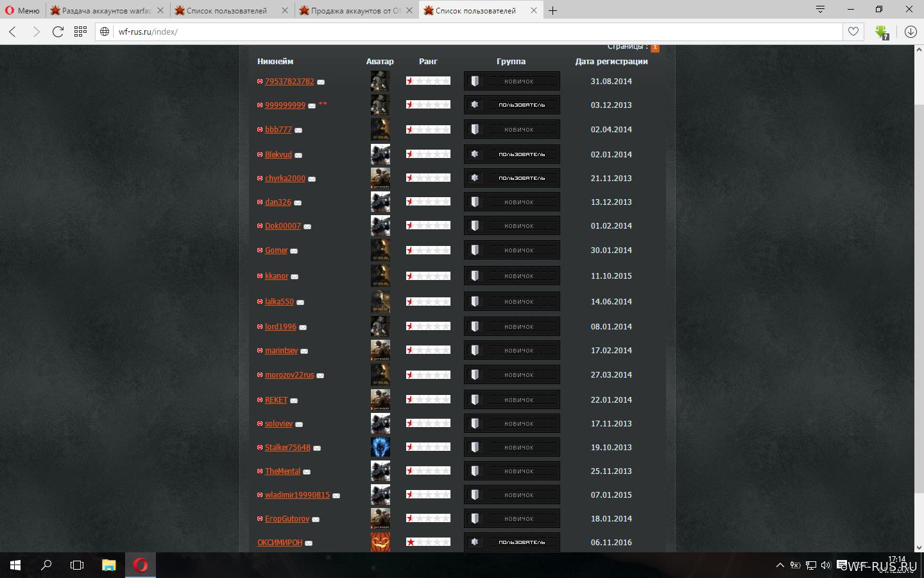
Task: Open the tab menu icon in title bar
Action: (820, 9)
